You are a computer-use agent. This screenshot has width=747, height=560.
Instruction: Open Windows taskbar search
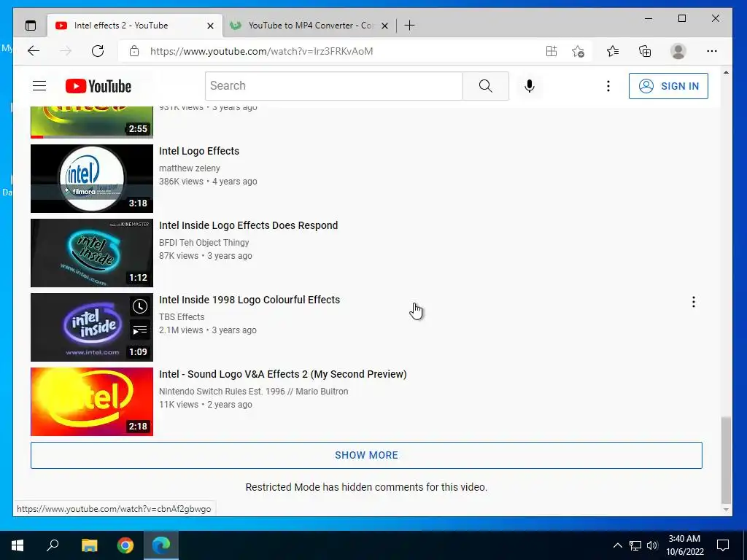[53, 545]
